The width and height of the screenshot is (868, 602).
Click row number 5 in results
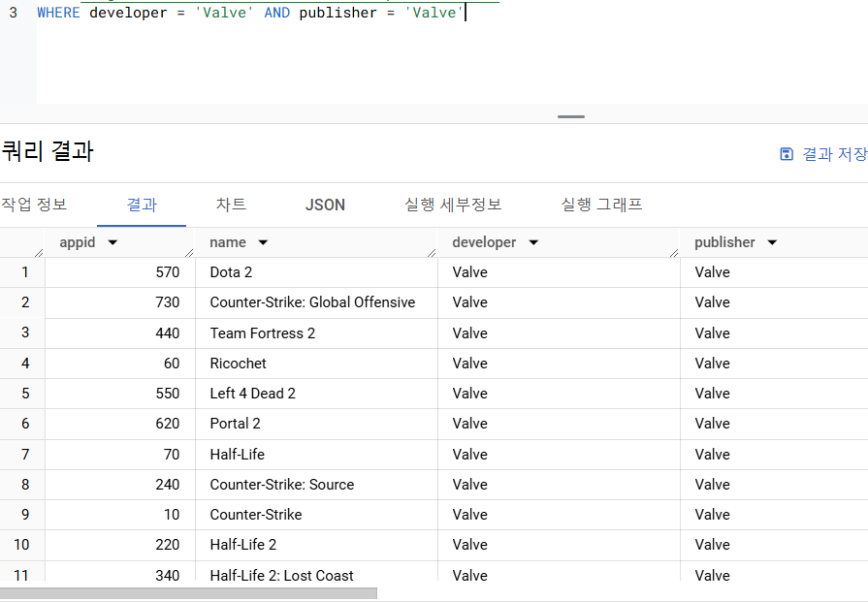pos(25,394)
